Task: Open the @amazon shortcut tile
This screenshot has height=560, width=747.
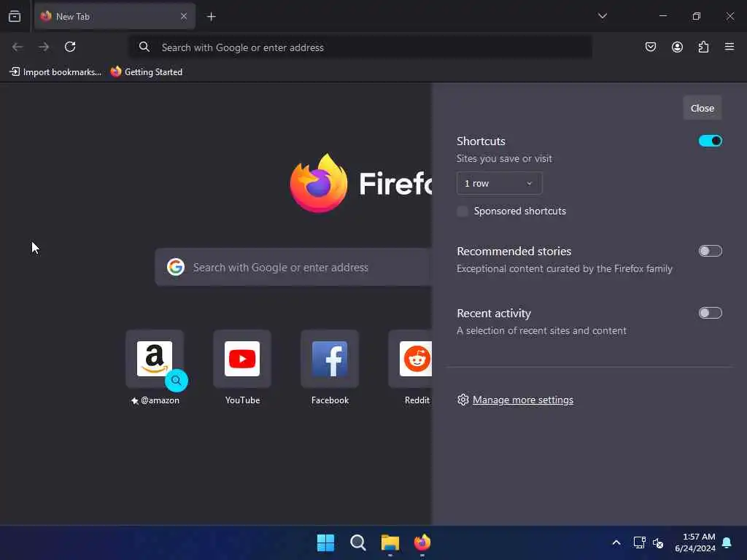Action: [x=155, y=359]
